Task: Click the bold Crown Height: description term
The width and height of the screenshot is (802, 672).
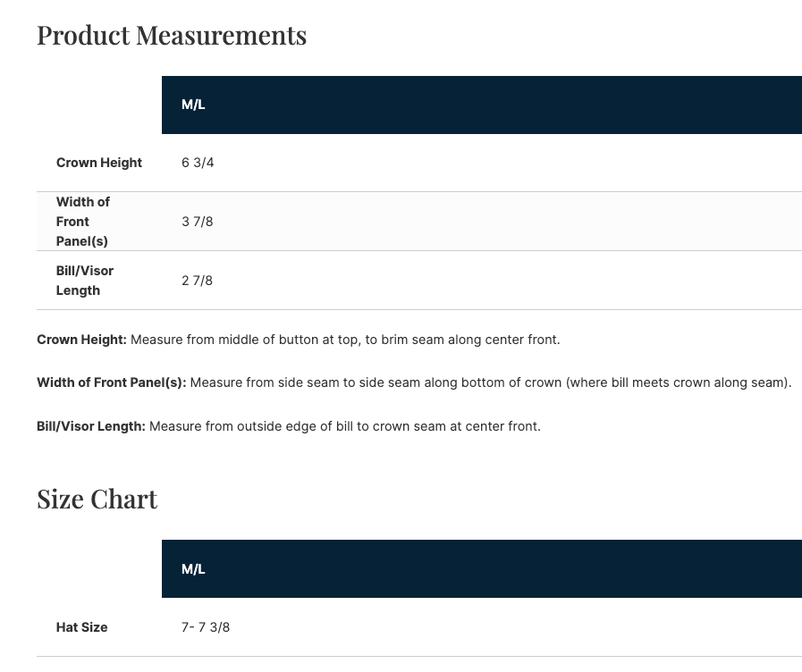Action: [81, 340]
